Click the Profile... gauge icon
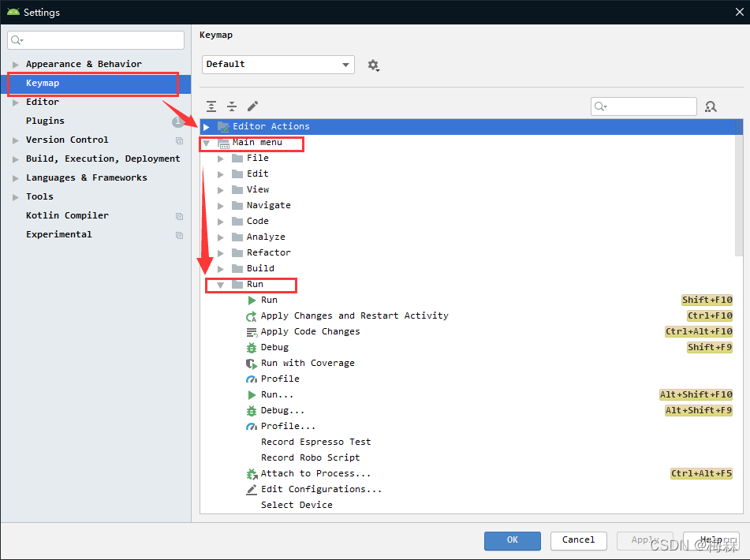This screenshot has width=750, height=560. 252,427
